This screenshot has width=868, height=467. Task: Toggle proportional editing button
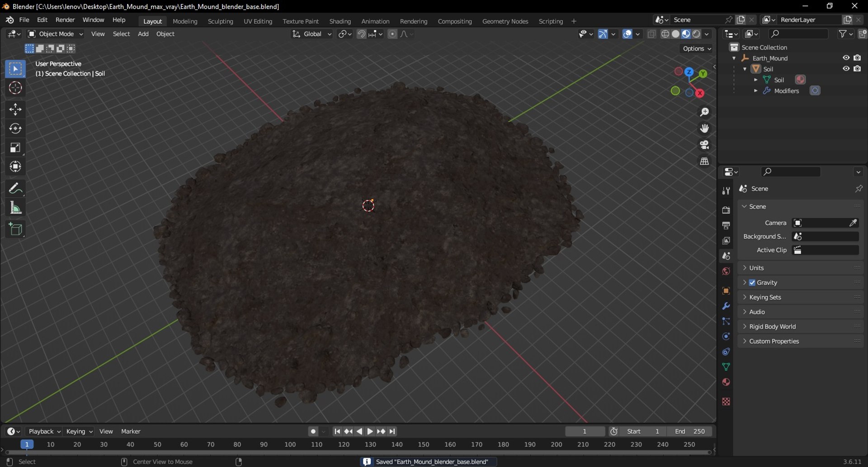[x=392, y=34]
